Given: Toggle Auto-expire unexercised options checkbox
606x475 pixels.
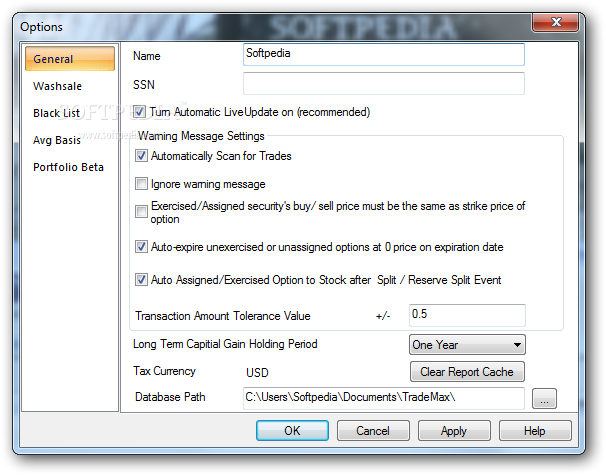Looking at the screenshot, I should (x=141, y=247).
